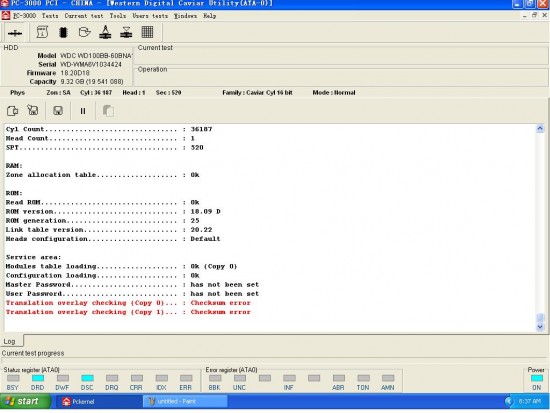This screenshot has height=413, width=550.
Task: Click the Modules table loading line
Action: coord(121,266)
